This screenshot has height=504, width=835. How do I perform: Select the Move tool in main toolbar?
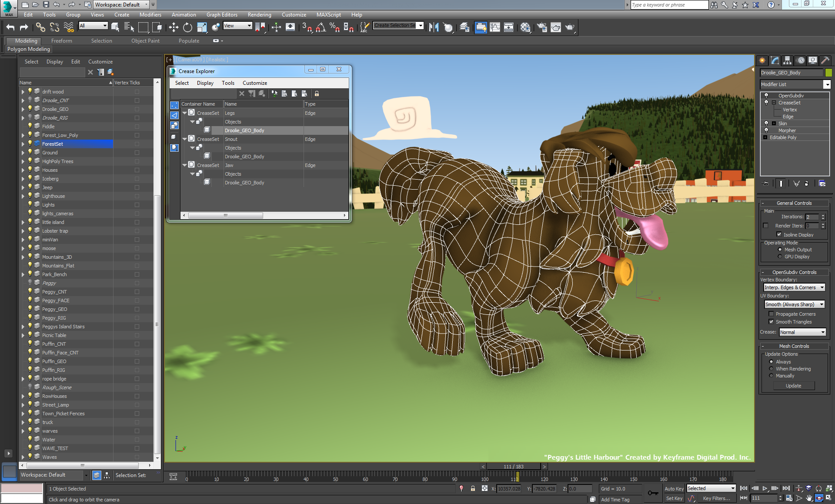(x=174, y=27)
